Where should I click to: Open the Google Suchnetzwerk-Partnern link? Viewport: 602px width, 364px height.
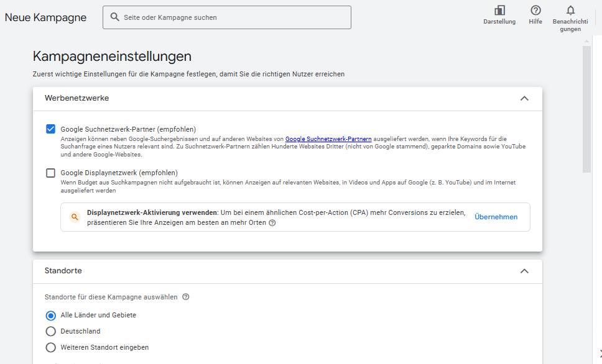328,139
